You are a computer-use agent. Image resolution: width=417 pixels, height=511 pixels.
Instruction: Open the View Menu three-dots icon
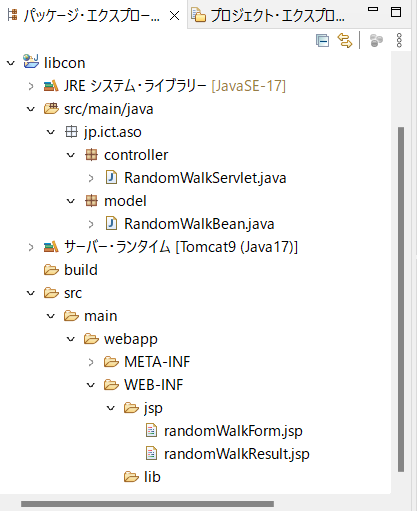(399, 41)
